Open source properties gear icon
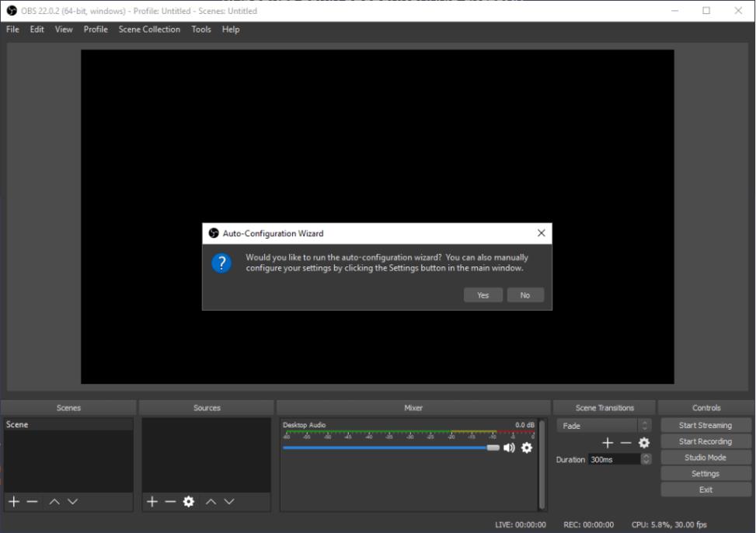This screenshot has height=533, width=756. pos(189,502)
